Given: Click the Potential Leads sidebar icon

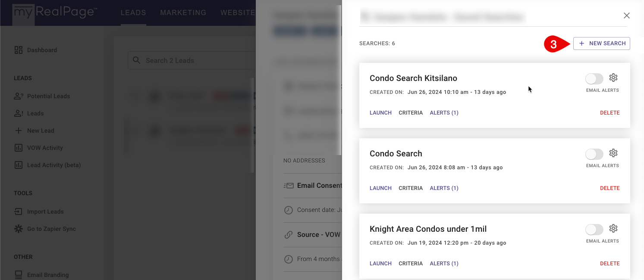Looking at the screenshot, I should pos(19,96).
